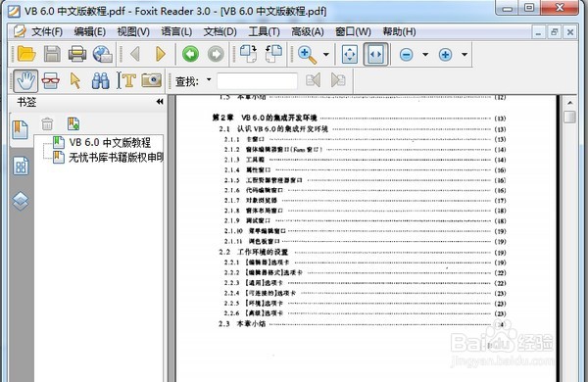Viewport: 588px width, 382px height.
Task: Click the 2.2 工作环境的设置 entry
Action: click(x=254, y=252)
